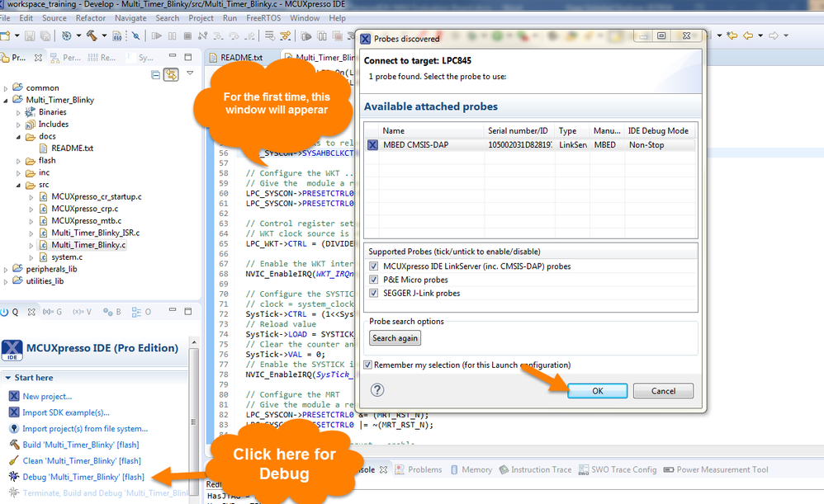Select the MBED CMSIS-DAP probe row
Image resolution: width=824 pixels, height=504 pixels.
pos(530,145)
